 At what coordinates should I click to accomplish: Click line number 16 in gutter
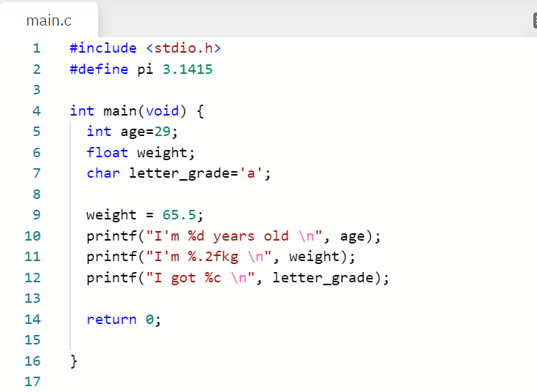point(32,361)
